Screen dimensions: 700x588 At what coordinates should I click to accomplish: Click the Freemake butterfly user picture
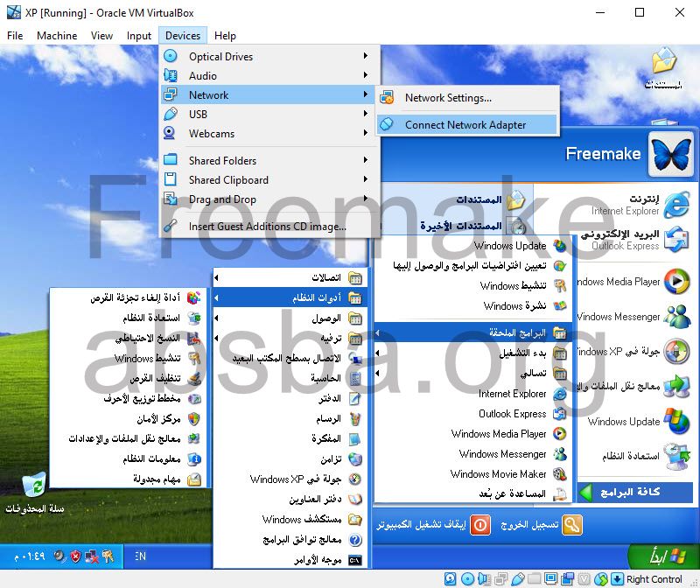[x=671, y=154]
